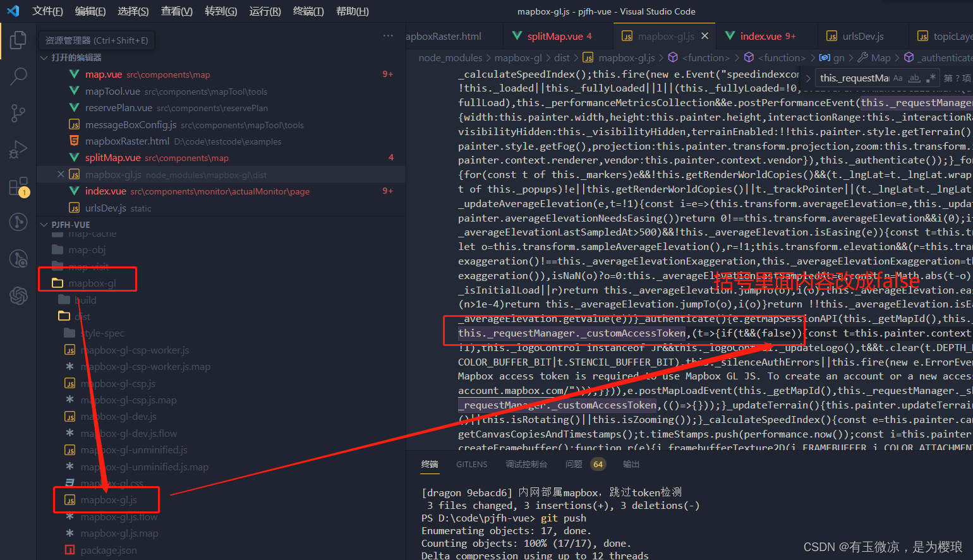Switch to the splitMap.vue tab
The image size is (973, 560).
558,36
